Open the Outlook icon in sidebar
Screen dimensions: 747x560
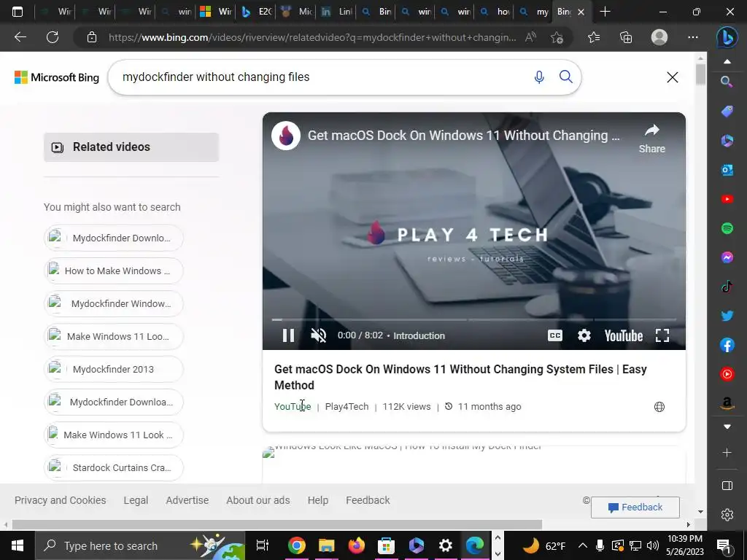click(x=727, y=169)
